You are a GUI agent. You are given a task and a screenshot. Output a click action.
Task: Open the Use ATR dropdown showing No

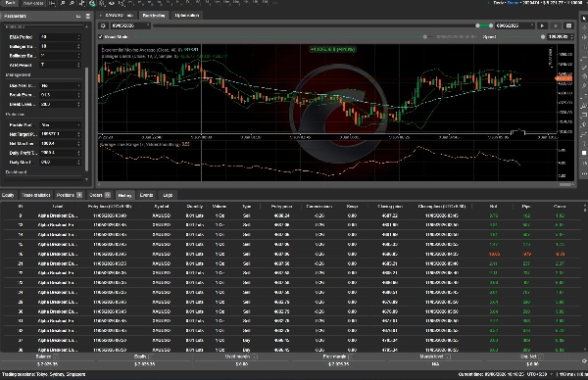point(61,85)
